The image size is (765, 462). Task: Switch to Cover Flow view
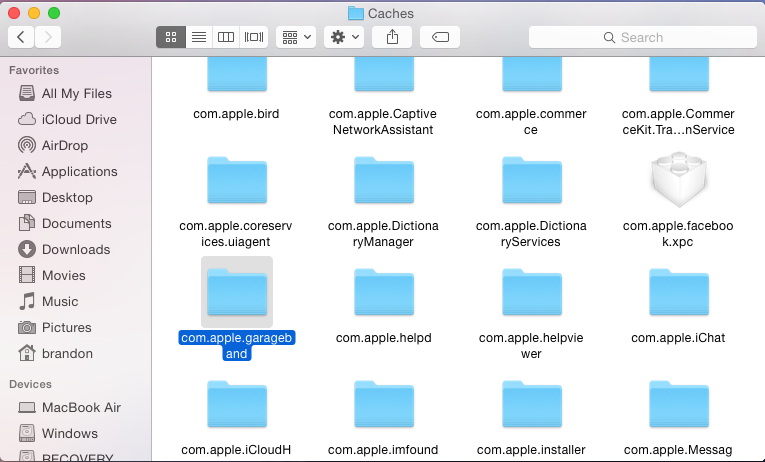point(254,37)
